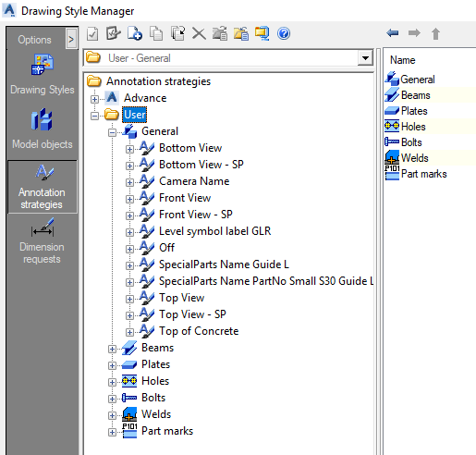Collapse the User tree node
This screenshot has height=455, width=476.
tap(94, 116)
